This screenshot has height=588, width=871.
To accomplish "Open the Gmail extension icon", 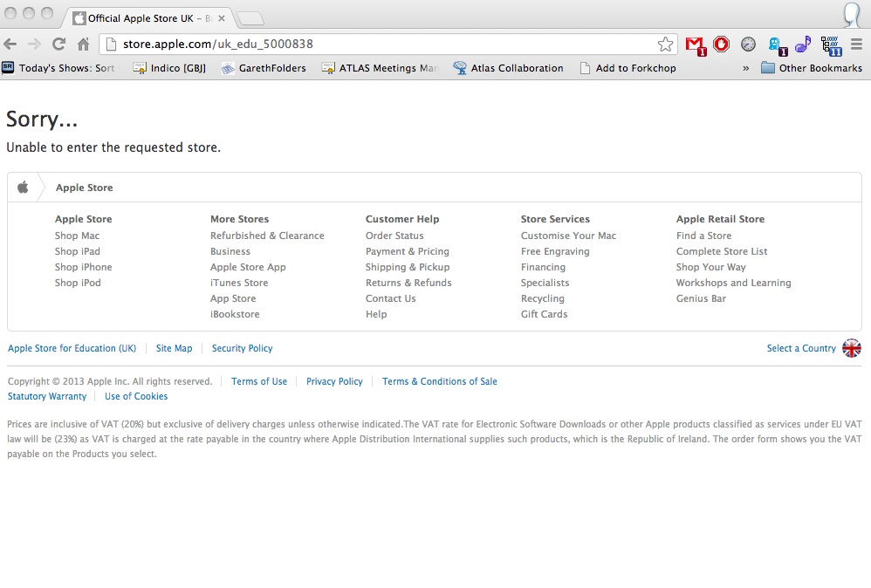I will [695, 45].
